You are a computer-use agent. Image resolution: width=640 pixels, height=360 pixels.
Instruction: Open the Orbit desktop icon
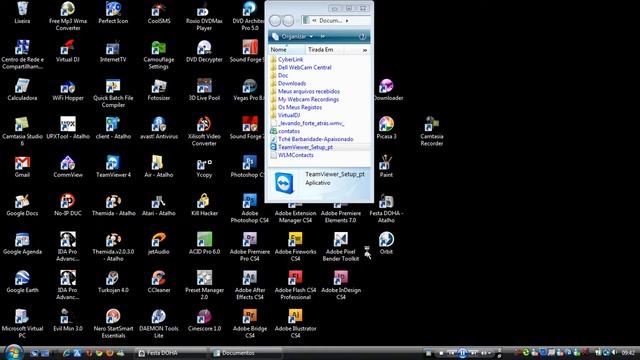(x=386, y=244)
